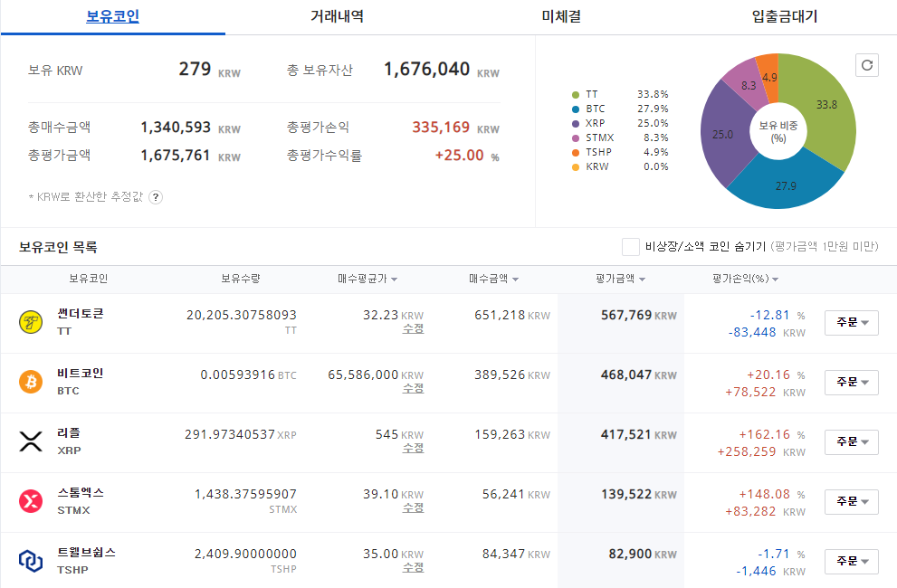Click STMX profit +83,282 KRW
This screenshot has width=897, height=588.
(x=766, y=511)
